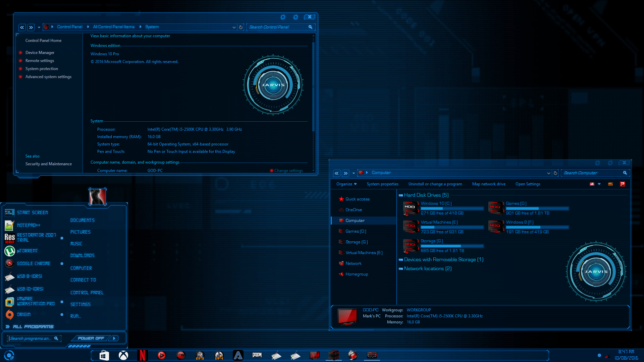Open All Programs menu
Viewport: 644px width, 362px height.
(33, 326)
